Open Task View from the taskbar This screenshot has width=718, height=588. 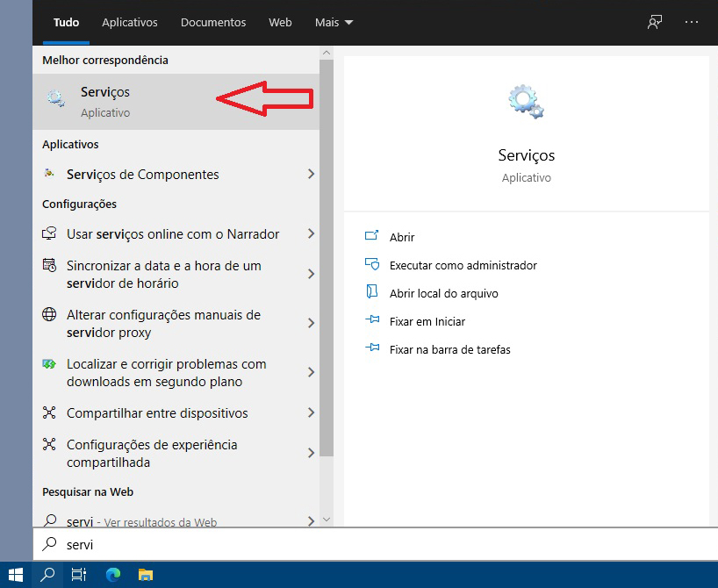tap(79, 575)
